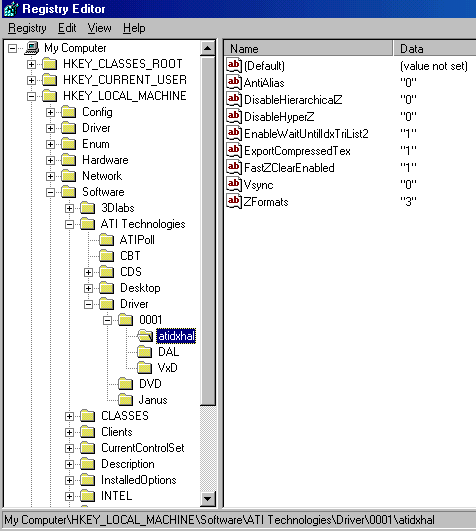Image resolution: width=476 pixels, height=531 pixels.
Task: Click the Registry Editor title bar icon
Action: point(11,9)
